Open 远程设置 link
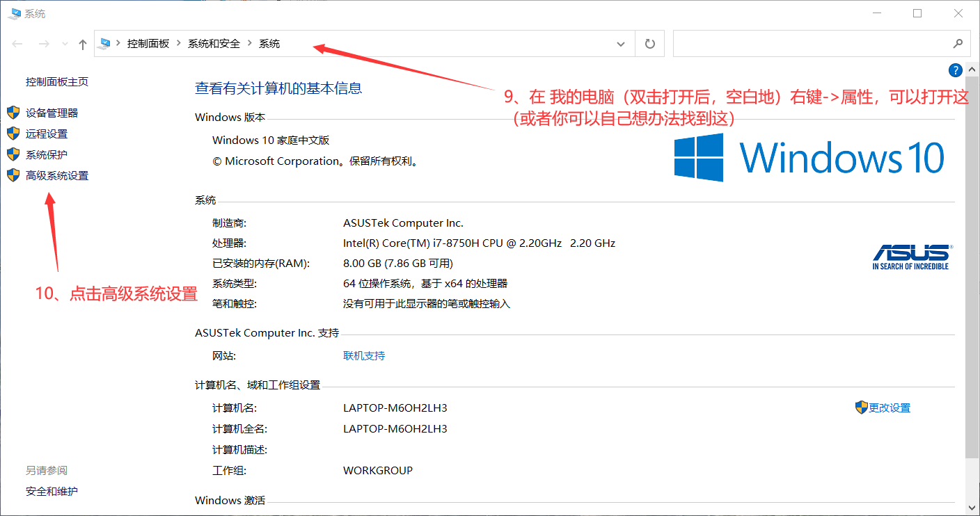The image size is (980, 516). click(x=47, y=134)
